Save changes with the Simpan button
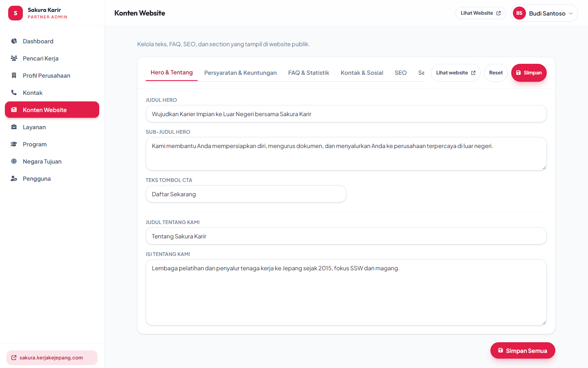 [x=529, y=73]
